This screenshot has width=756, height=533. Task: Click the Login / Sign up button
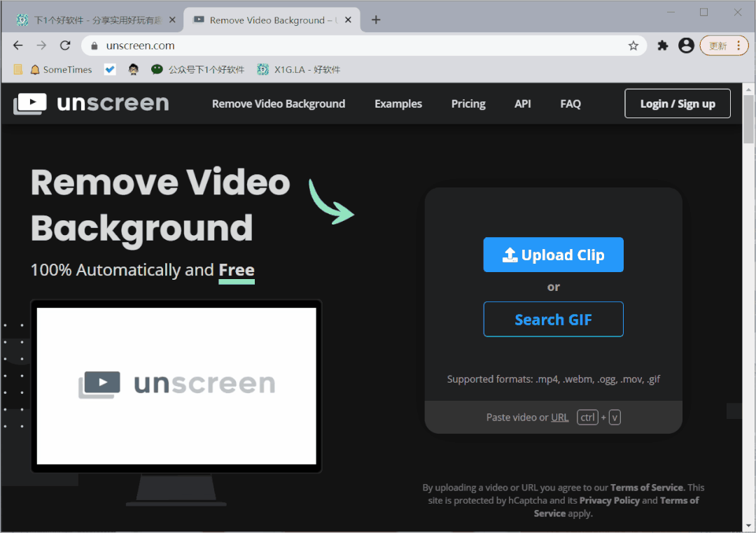point(678,104)
